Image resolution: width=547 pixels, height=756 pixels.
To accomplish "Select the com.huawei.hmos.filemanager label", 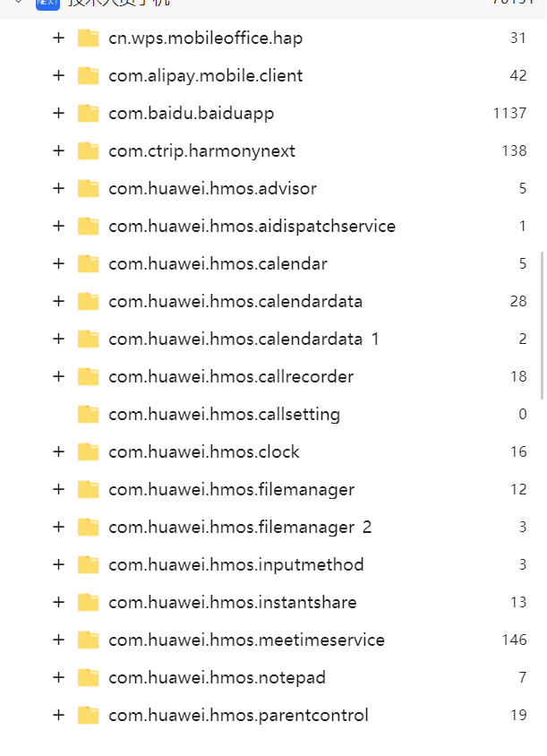I will [x=232, y=489].
